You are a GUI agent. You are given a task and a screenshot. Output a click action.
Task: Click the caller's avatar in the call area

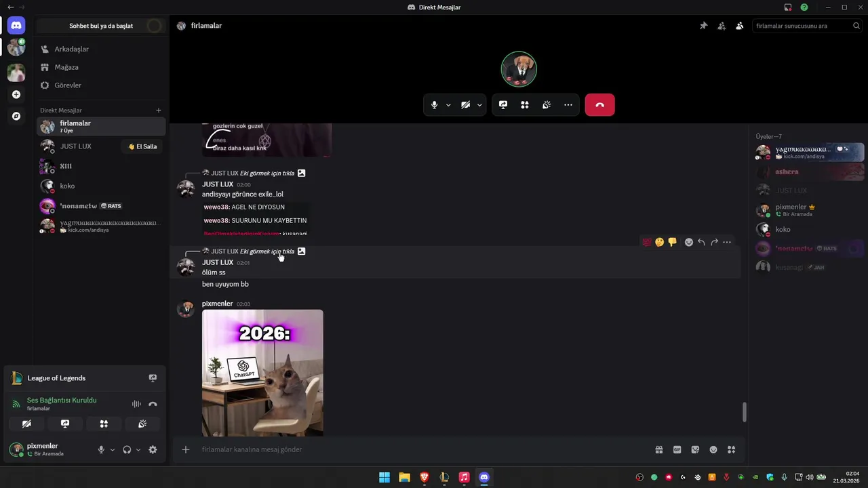click(519, 69)
